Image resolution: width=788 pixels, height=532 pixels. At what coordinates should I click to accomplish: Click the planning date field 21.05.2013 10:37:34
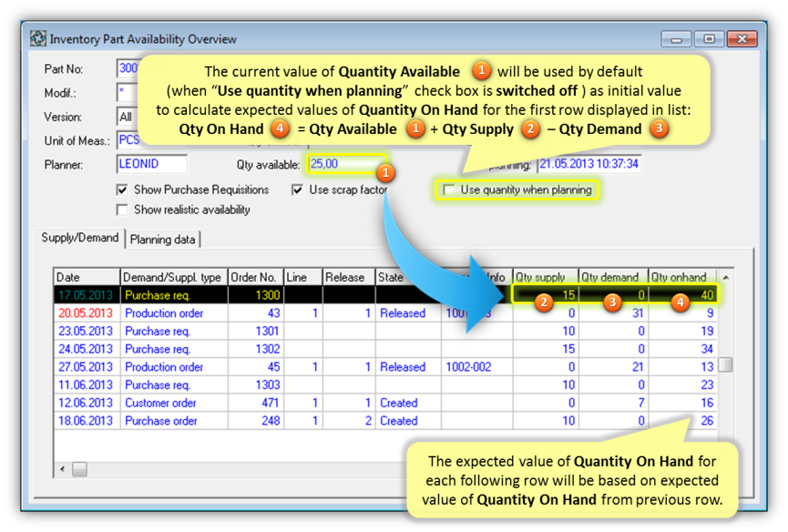589,164
